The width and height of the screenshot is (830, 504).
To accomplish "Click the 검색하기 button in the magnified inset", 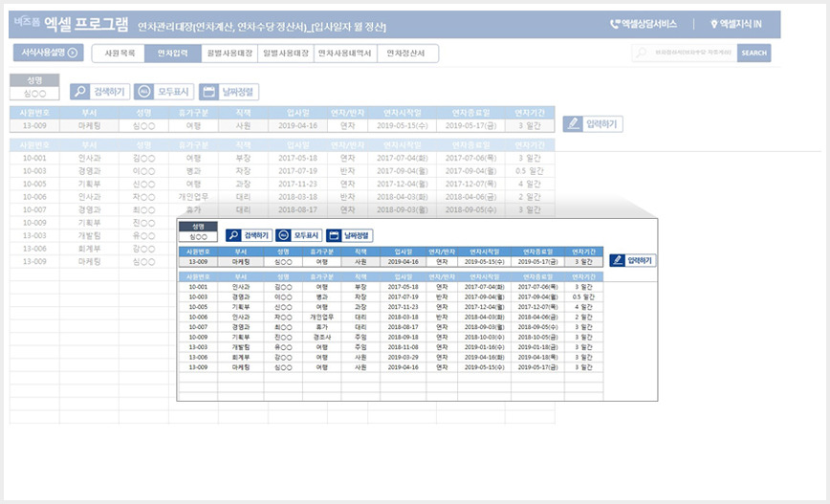I will 249,235.
